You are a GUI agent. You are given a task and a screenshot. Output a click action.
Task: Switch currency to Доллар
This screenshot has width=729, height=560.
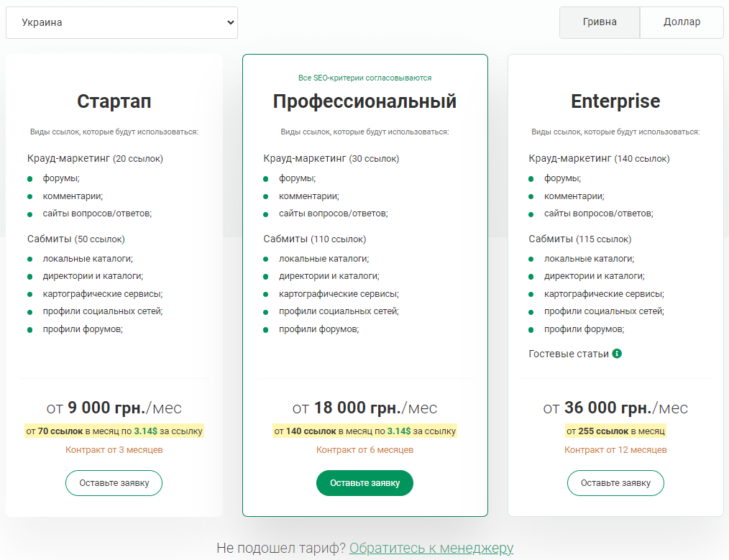pos(682,22)
